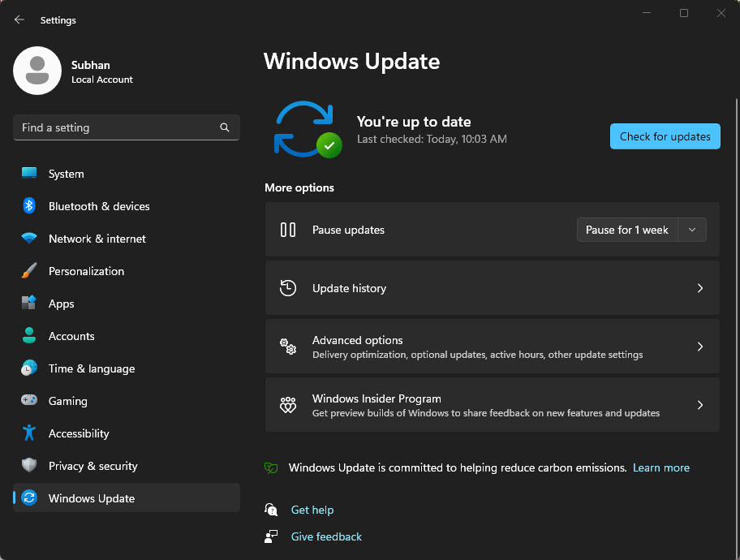740x560 pixels.
Task: Go to Time & language
Action: click(127, 368)
